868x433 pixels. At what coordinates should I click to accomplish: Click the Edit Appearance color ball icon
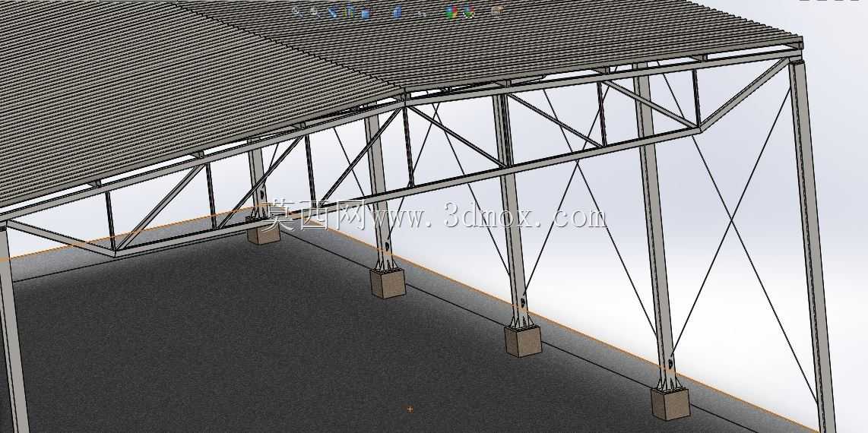(451, 11)
